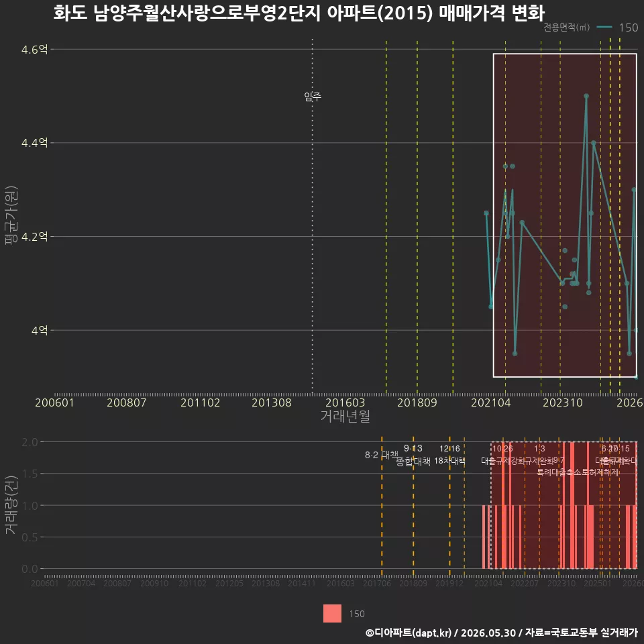Click the '10·26' policy date label
Viewport: 644px width, 644px height.
(x=502, y=449)
